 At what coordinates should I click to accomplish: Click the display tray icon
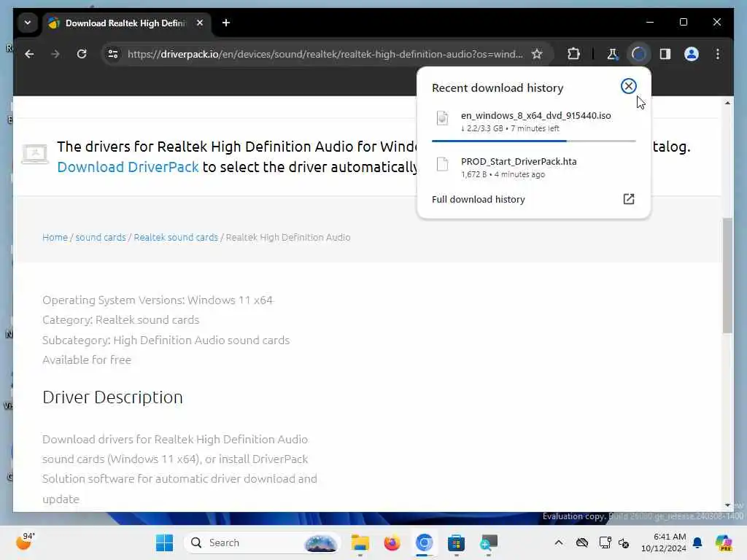point(605,542)
